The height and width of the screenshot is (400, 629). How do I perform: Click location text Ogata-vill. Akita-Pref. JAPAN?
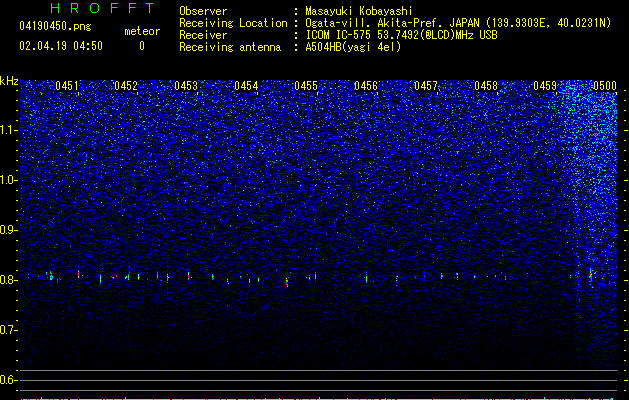click(x=393, y=23)
